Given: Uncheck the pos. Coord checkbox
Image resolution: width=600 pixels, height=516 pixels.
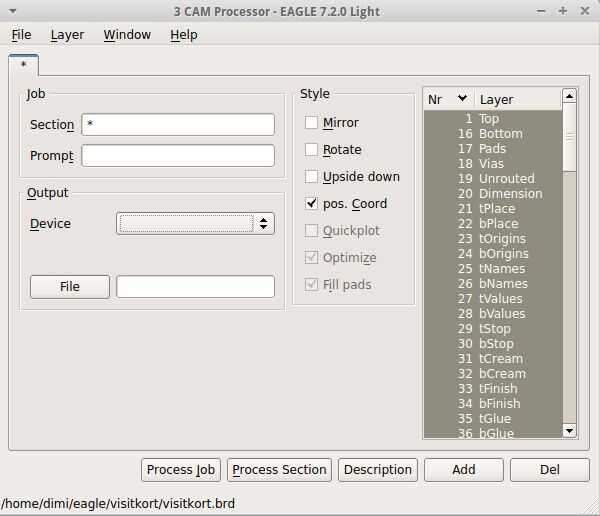Looking at the screenshot, I should 311,204.
